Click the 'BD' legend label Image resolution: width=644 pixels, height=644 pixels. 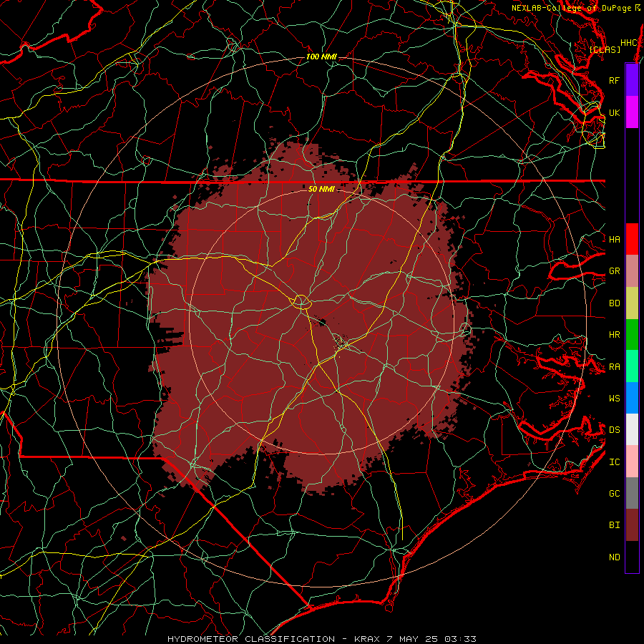click(x=615, y=303)
